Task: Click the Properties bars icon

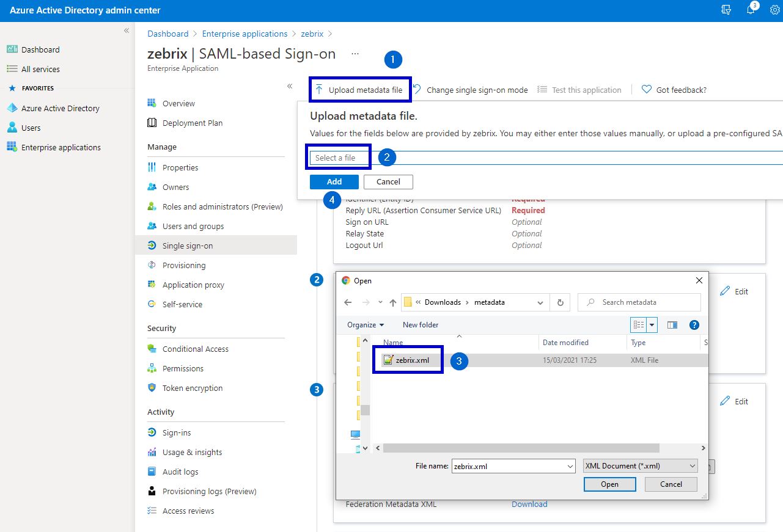Action: coord(152,167)
